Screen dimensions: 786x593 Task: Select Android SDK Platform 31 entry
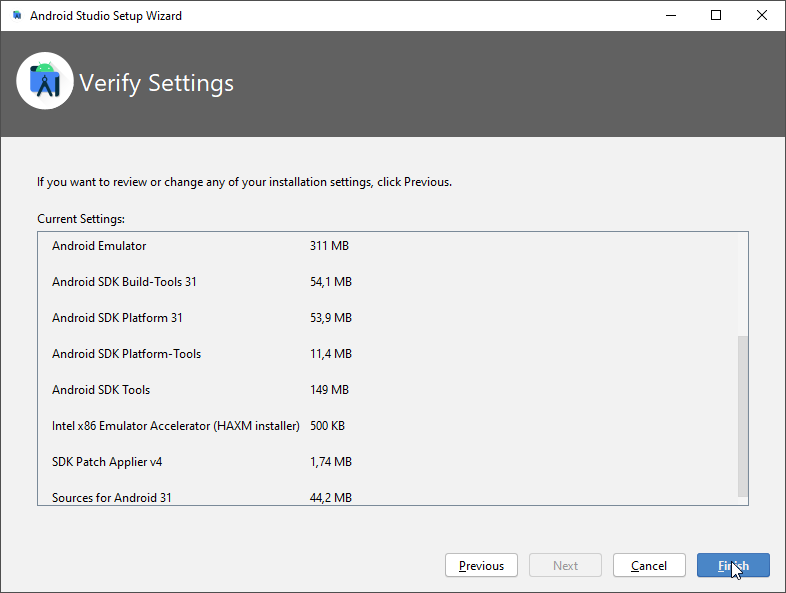pos(117,318)
